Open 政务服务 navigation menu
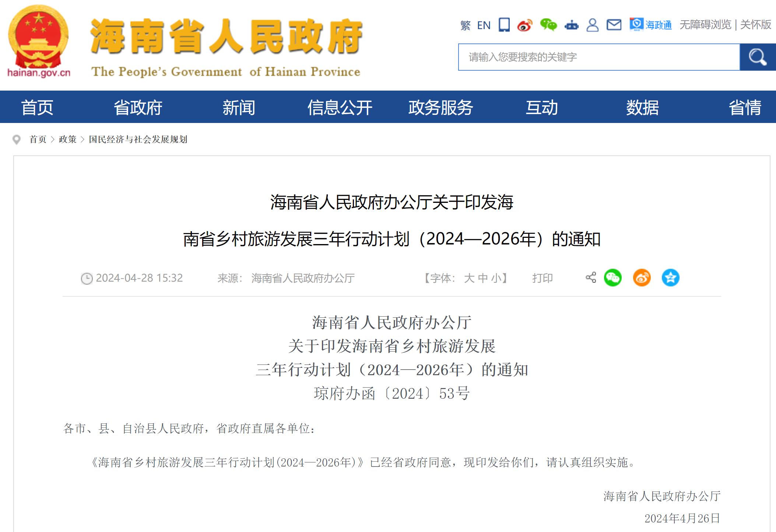The width and height of the screenshot is (776, 532). (x=440, y=108)
